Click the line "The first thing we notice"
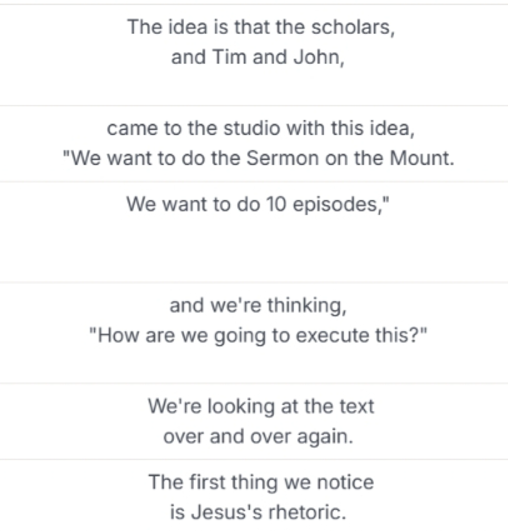The image size is (508, 531). pos(261,482)
